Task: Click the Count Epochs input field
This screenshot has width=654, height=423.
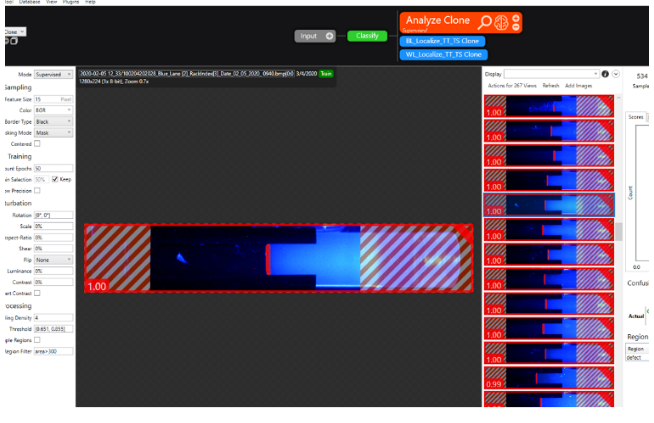Action: pyautogui.click(x=53, y=168)
